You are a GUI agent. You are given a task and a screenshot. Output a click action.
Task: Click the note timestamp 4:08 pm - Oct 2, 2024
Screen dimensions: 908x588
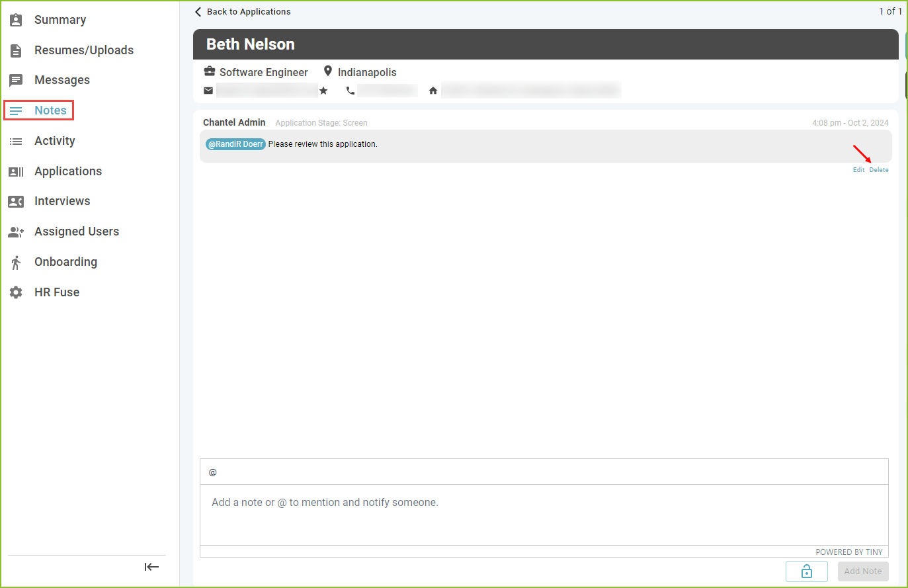(x=850, y=123)
